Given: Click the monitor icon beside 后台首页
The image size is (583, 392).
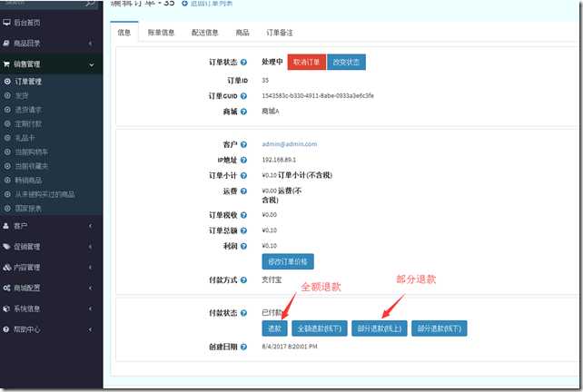Looking at the screenshot, I should coord(6,23).
